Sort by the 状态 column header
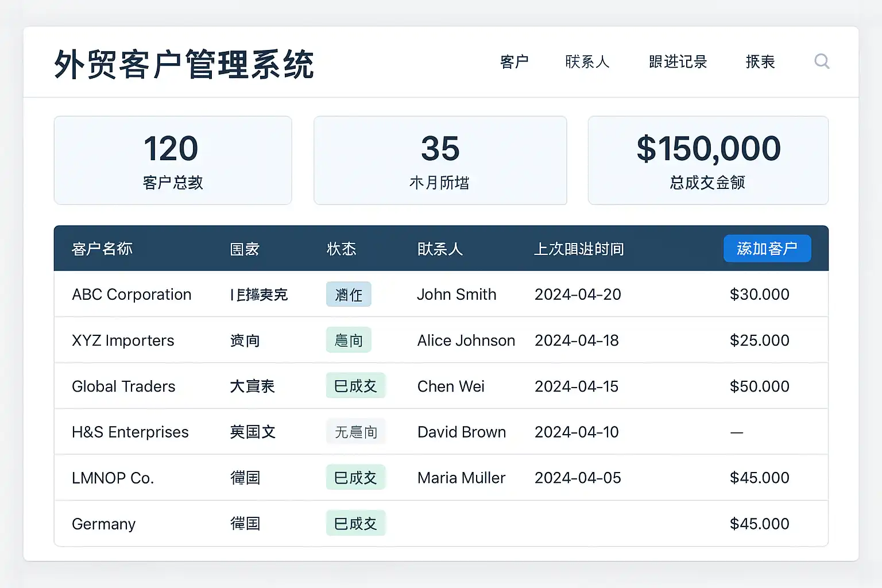Screen dimensions: 882x588 [x=342, y=249]
